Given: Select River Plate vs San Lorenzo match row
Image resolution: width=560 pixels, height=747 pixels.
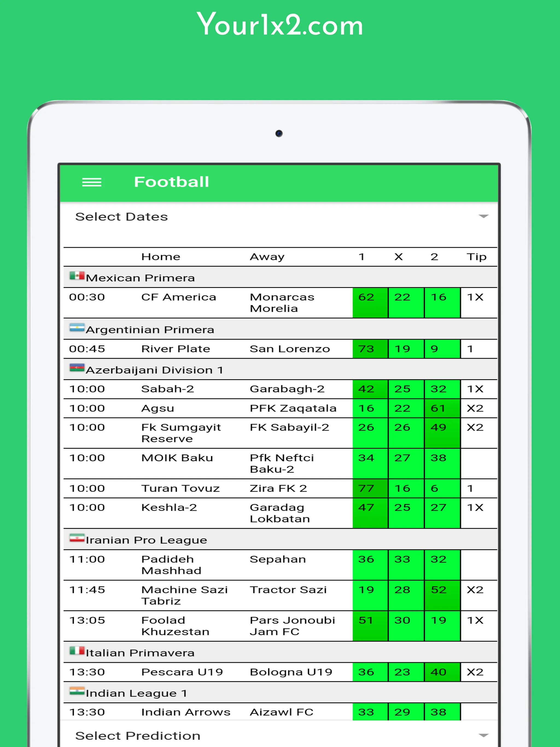Looking at the screenshot, I should pyautogui.click(x=280, y=349).
